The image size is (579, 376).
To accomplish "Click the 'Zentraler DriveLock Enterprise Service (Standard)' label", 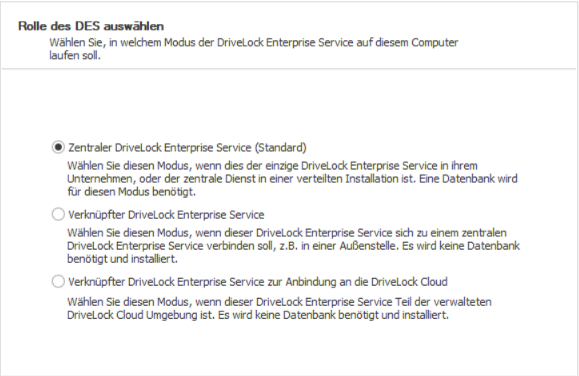I will tap(187, 148).
